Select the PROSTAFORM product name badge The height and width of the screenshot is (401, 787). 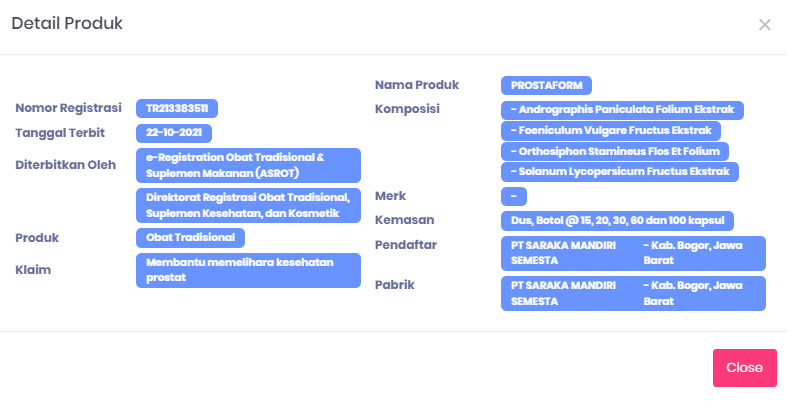(546, 85)
